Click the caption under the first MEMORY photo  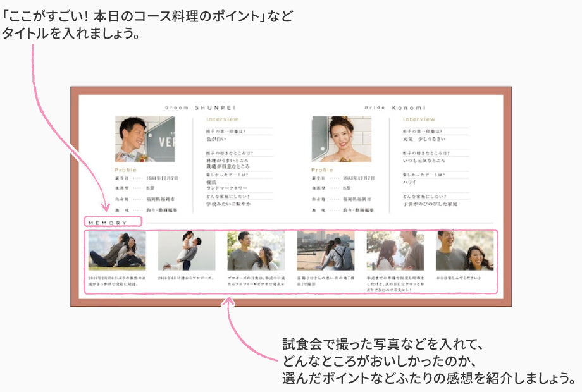coord(117,281)
